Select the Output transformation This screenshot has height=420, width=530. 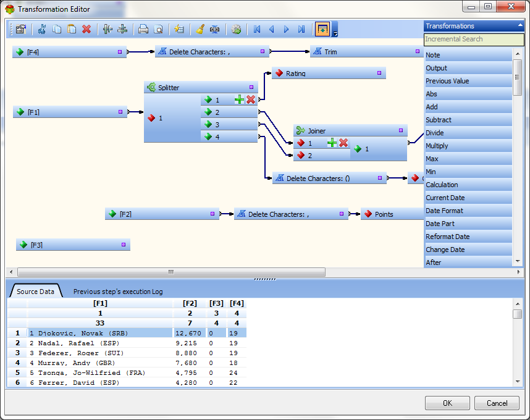[468, 68]
